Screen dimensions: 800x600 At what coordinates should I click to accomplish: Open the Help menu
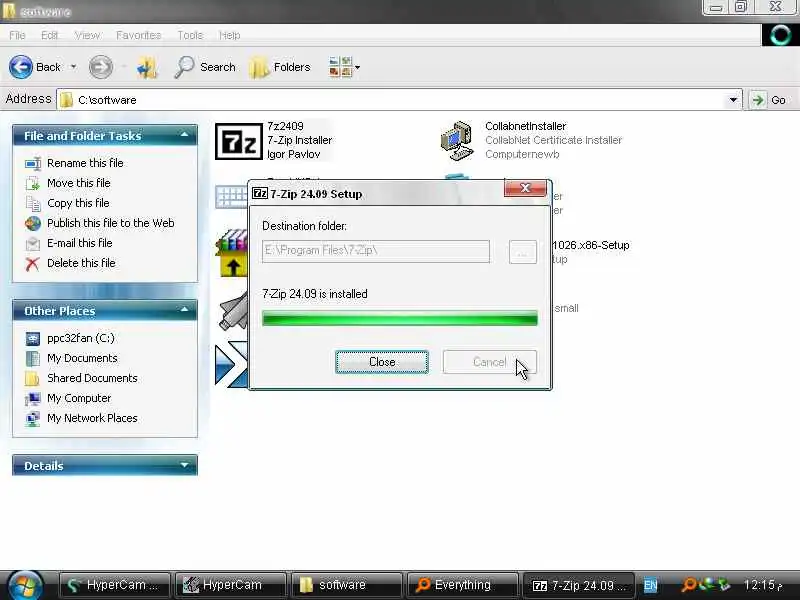(x=229, y=35)
